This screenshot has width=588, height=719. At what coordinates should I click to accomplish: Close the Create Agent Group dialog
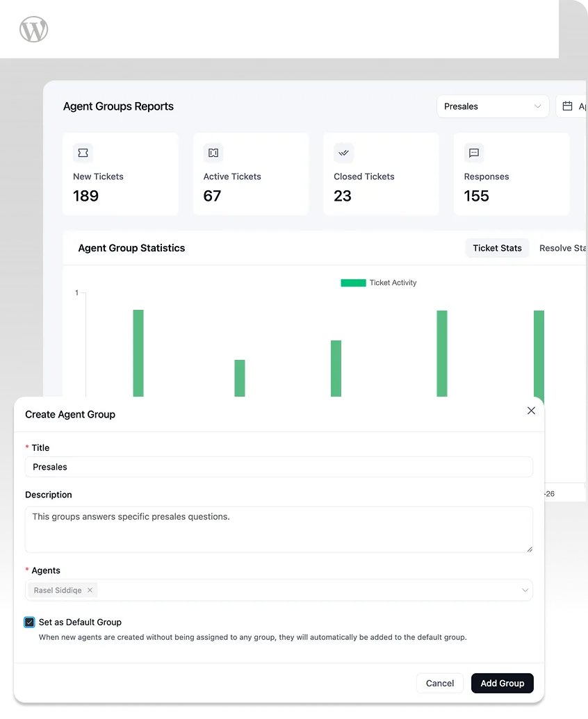[531, 411]
